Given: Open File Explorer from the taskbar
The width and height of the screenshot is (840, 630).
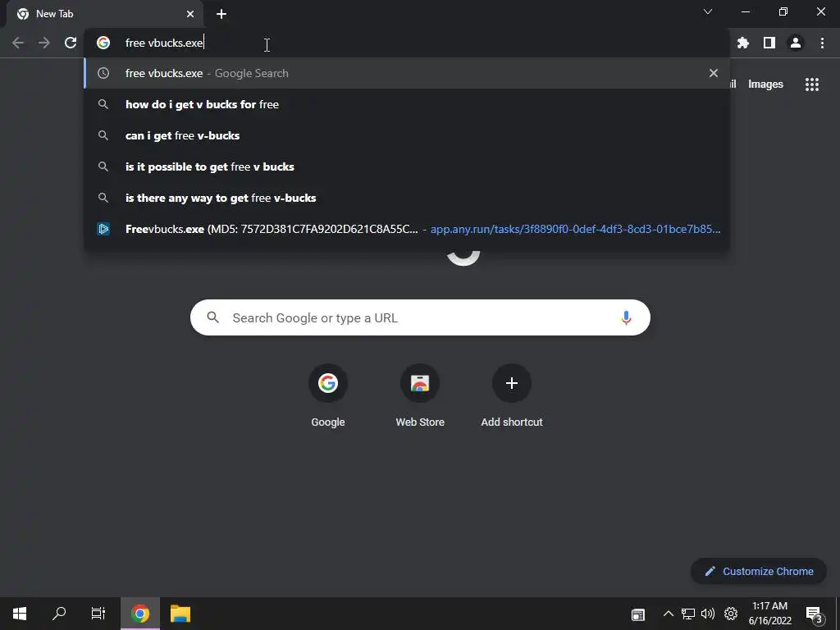Looking at the screenshot, I should coord(180,614).
